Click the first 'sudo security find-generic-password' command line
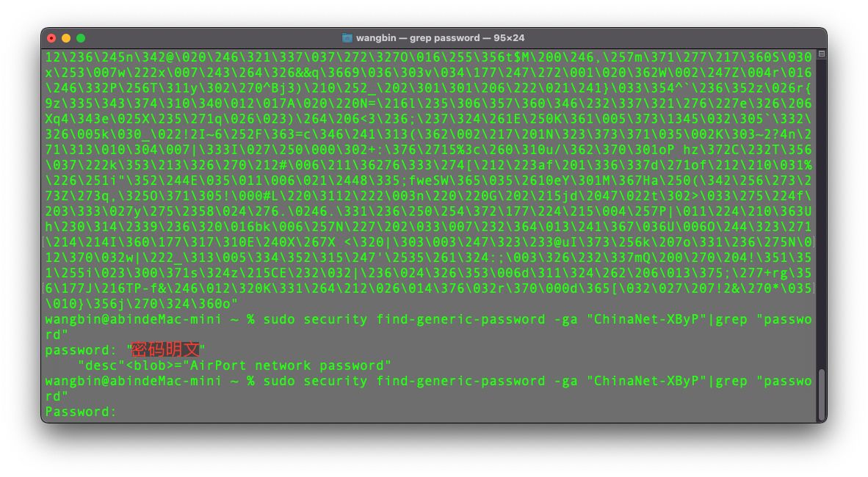The image size is (868, 477). coord(428,319)
